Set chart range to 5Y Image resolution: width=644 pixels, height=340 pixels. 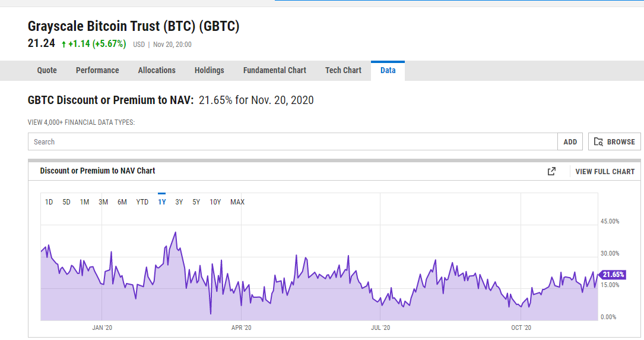click(196, 202)
